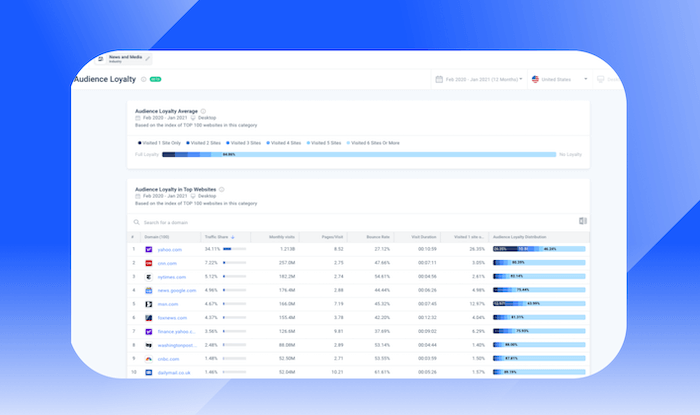Toggle the Visited 3 Sites legend item
This screenshot has width=700, height=415.
246,142
